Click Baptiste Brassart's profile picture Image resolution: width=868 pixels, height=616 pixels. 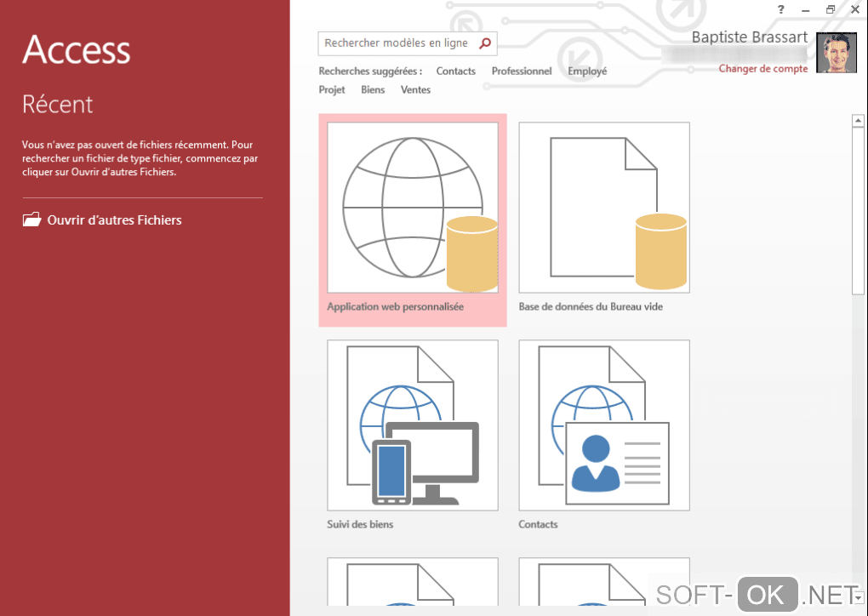click(x=837, y=53)
